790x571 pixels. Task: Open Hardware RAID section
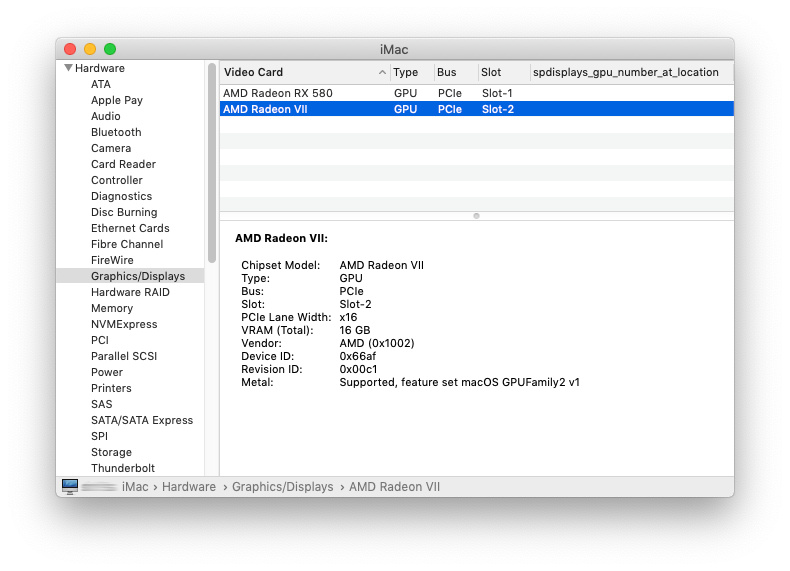130,292
